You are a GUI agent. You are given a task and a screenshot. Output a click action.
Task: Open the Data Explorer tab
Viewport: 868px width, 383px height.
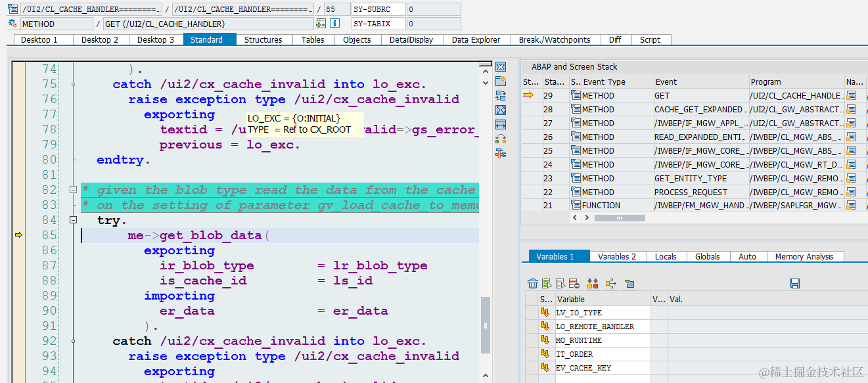coord(476,39)
